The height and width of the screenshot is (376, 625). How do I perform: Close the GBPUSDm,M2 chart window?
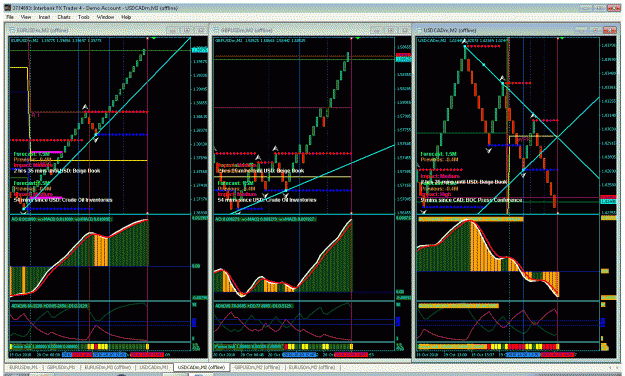[404, 30]
